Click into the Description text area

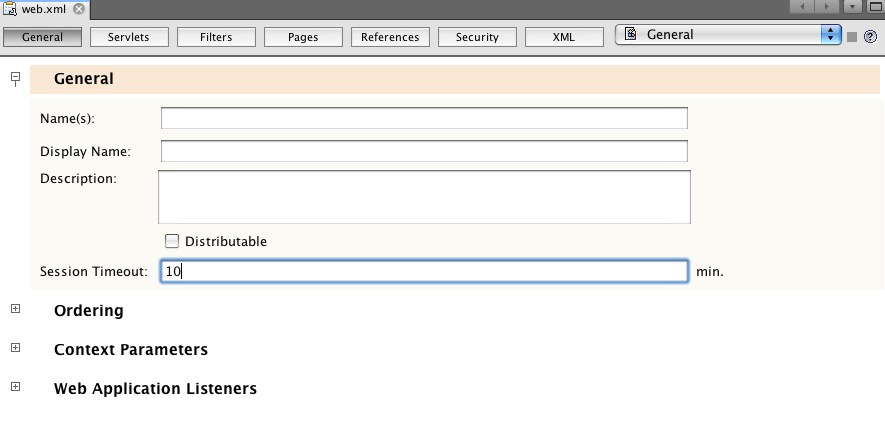coord(424,196)
